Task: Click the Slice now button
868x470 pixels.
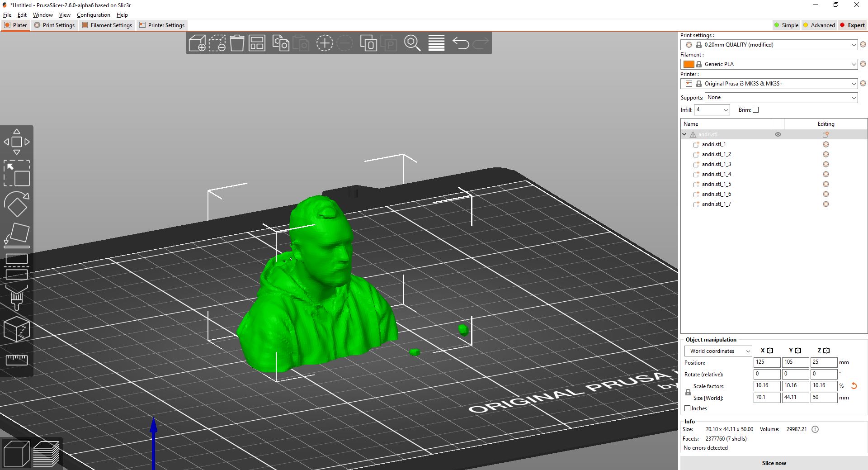Action: (774, 463)
